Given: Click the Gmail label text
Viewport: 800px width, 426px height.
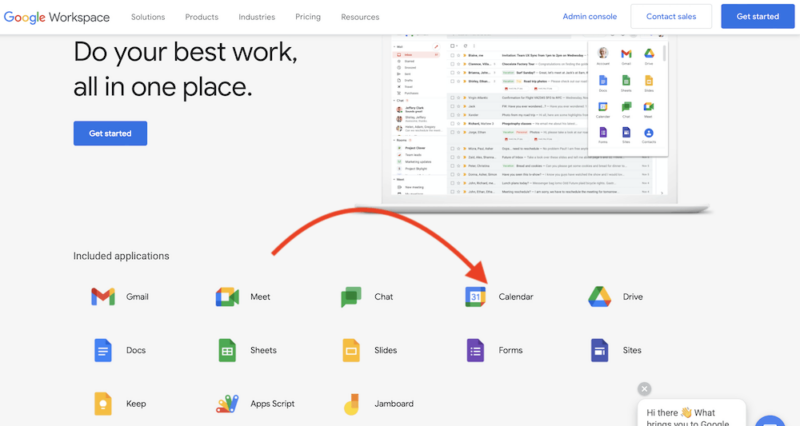Looking at the screenshot, I should (x=137, y=296).
